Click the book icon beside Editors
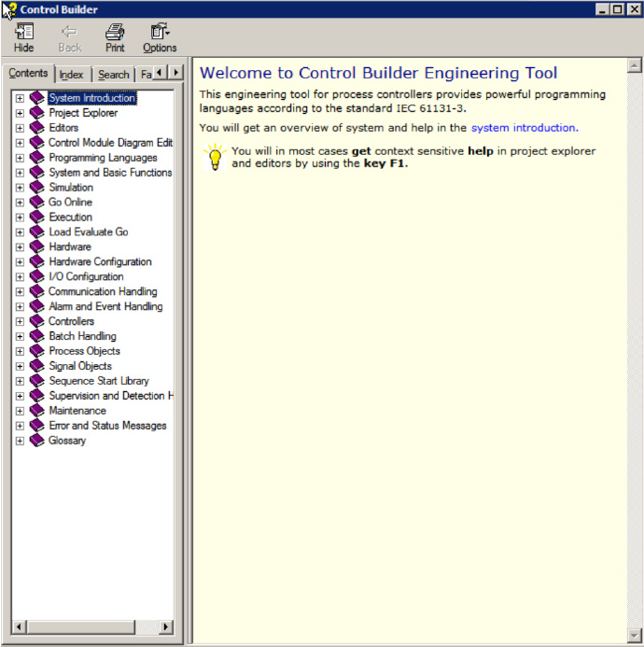The image size is (644, 647). 37,128
